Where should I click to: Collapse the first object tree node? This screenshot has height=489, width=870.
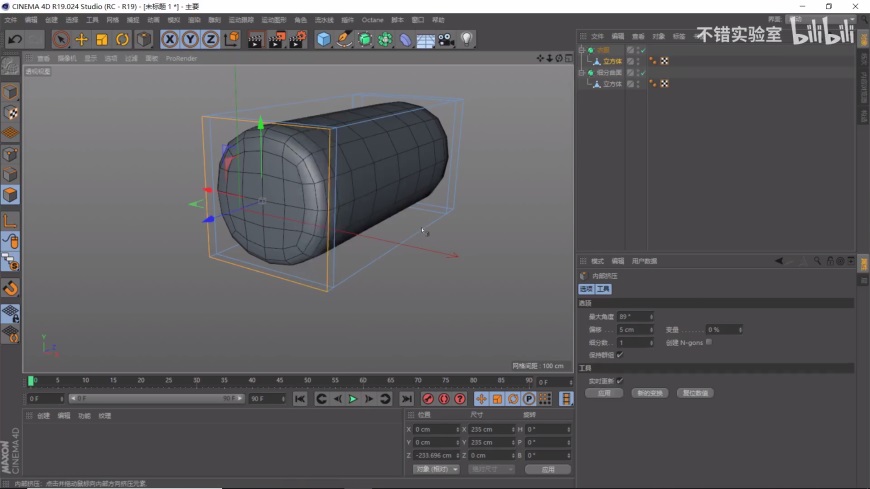[x=582, y=49]
